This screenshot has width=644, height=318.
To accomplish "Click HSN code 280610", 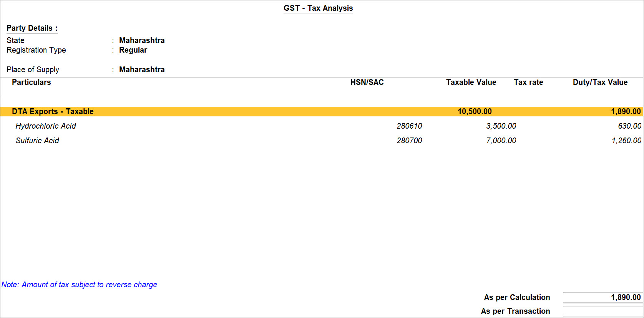I will coord(409,126).
